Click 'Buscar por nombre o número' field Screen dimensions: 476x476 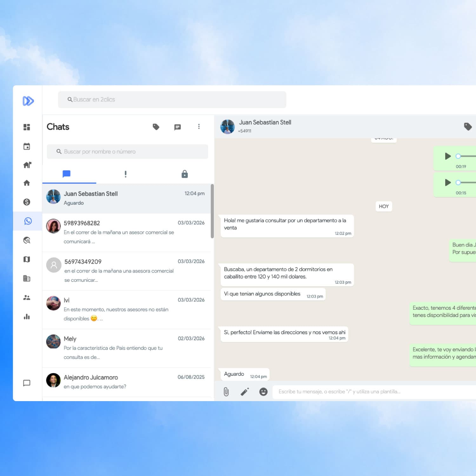[128, 152]
